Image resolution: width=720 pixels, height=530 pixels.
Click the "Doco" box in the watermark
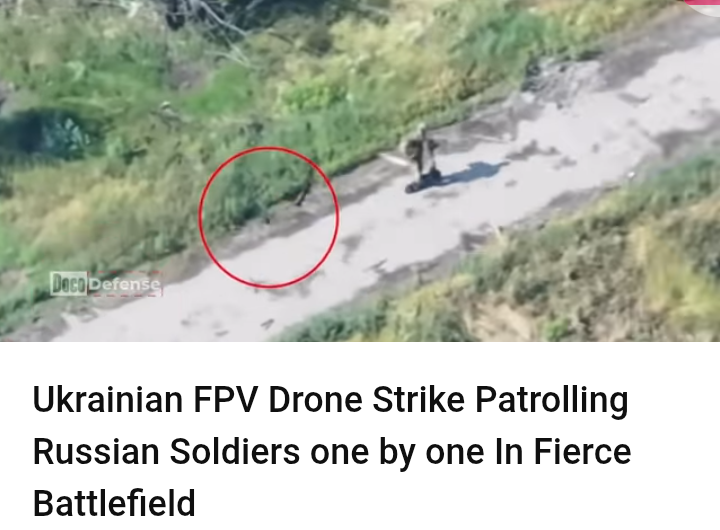68,283
